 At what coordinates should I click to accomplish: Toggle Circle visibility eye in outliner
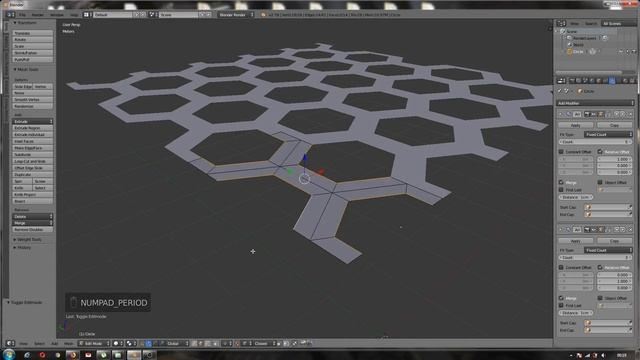pos(621,52)
